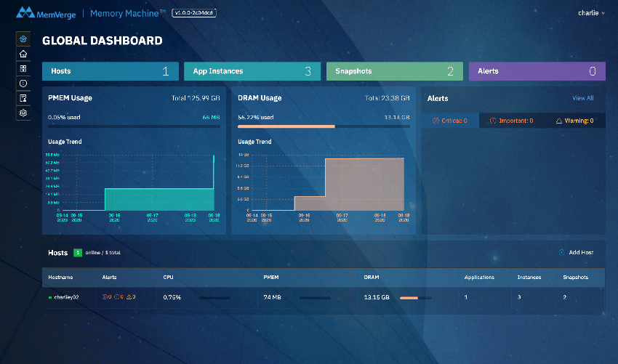Click the Instances column header
The height and width of the screenshot is (364, 618).
(x=529, y=278)
